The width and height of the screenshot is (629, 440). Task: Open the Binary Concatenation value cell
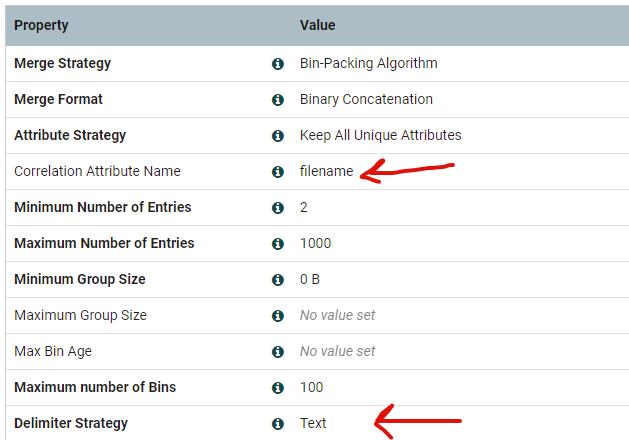pyautogui.click(x=366, y=100)
